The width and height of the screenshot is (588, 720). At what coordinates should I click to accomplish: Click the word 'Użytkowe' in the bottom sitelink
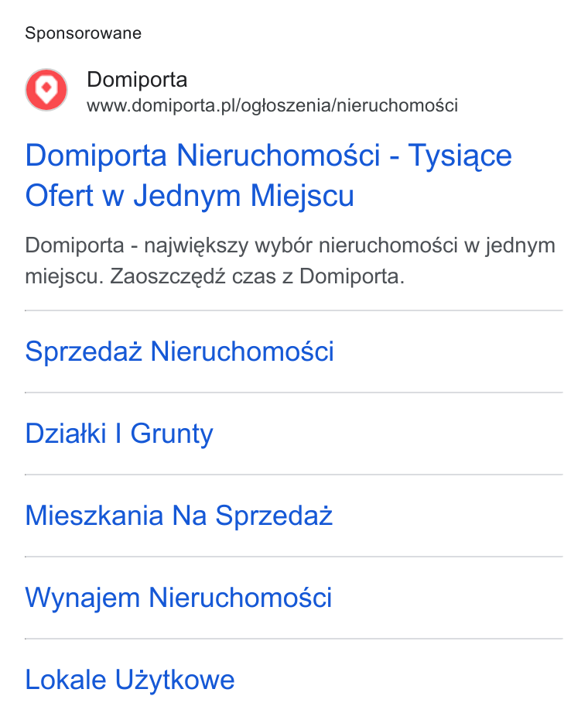coord(175,680)
